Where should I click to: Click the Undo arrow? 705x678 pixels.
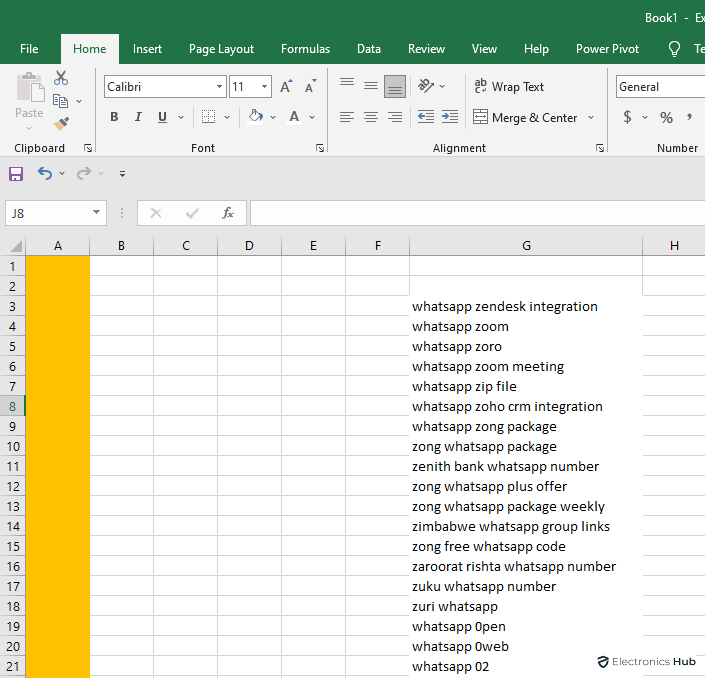(x=45, y=173)
